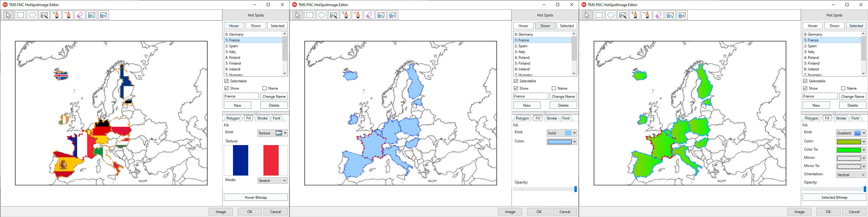Activate the eraser tool in middle editor window
The height and width of the screenshot is (217, 868).
[369, 15]
